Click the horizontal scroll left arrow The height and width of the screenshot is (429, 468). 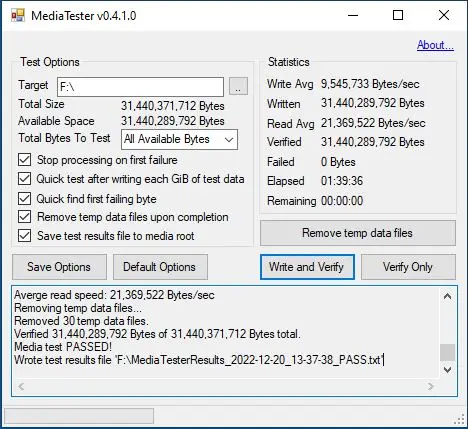(x=21, y=386)
